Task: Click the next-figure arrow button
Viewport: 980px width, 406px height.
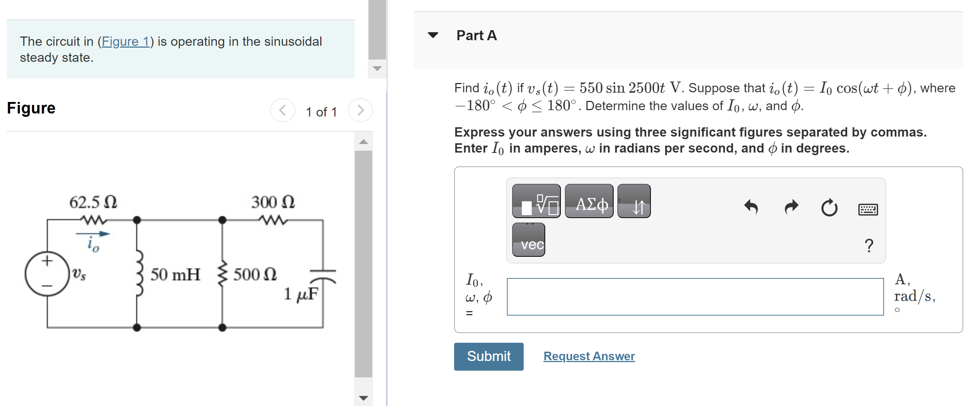Action: 360,111
